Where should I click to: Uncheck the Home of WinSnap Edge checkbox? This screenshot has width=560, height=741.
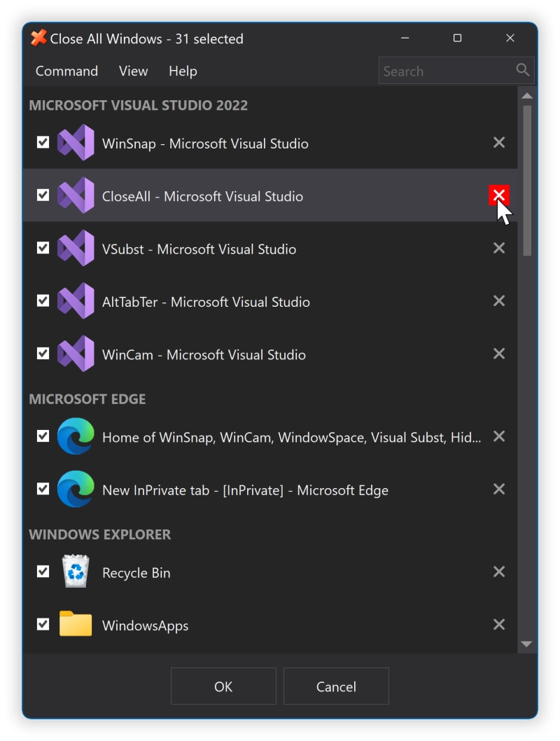click(43, 436)
